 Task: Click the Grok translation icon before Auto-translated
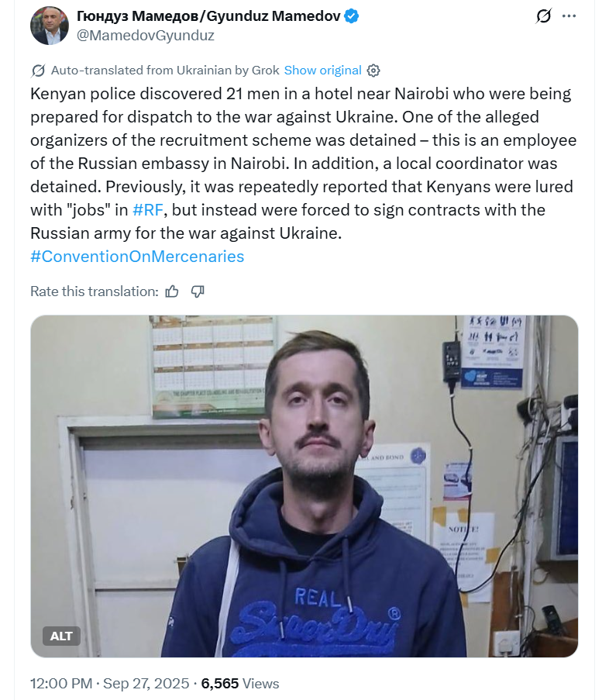coord(38,71)
